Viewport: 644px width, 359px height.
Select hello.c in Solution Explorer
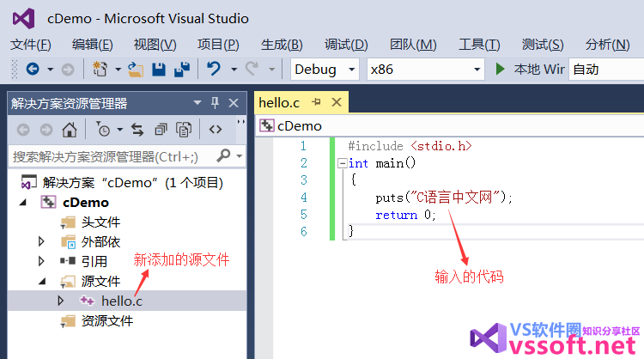[122, 301]
